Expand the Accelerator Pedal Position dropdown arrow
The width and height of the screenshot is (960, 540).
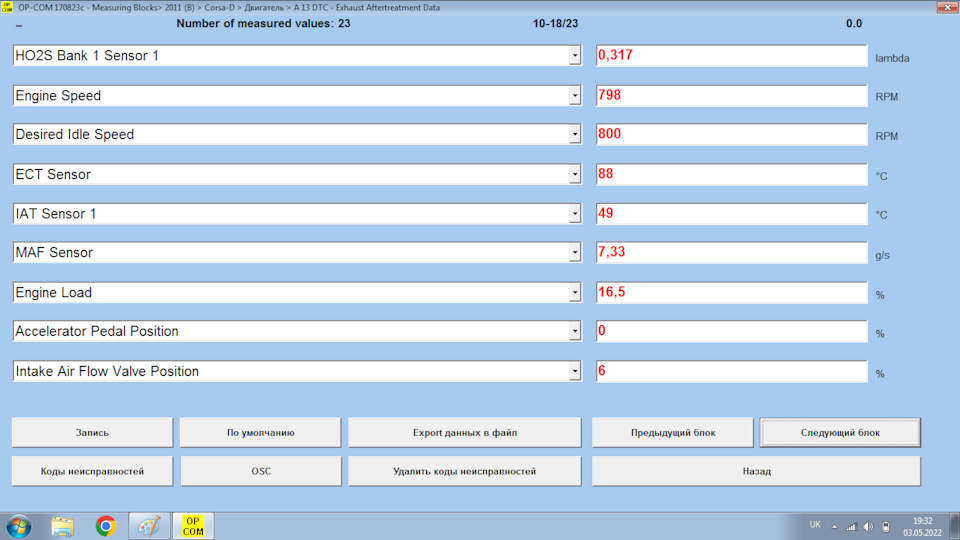click(x=574, y=331)
